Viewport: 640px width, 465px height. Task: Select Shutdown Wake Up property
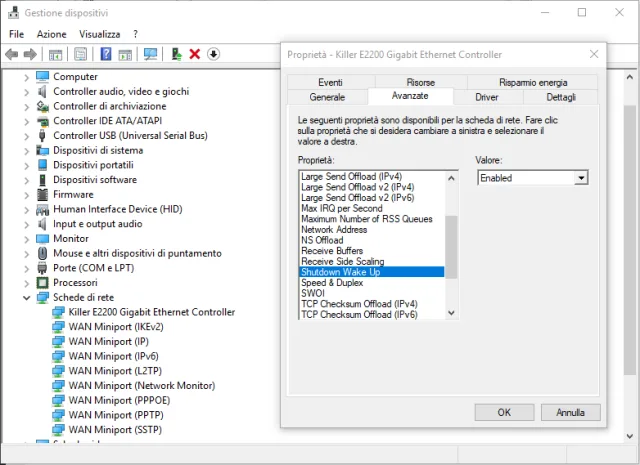click(x=372, y=272)
